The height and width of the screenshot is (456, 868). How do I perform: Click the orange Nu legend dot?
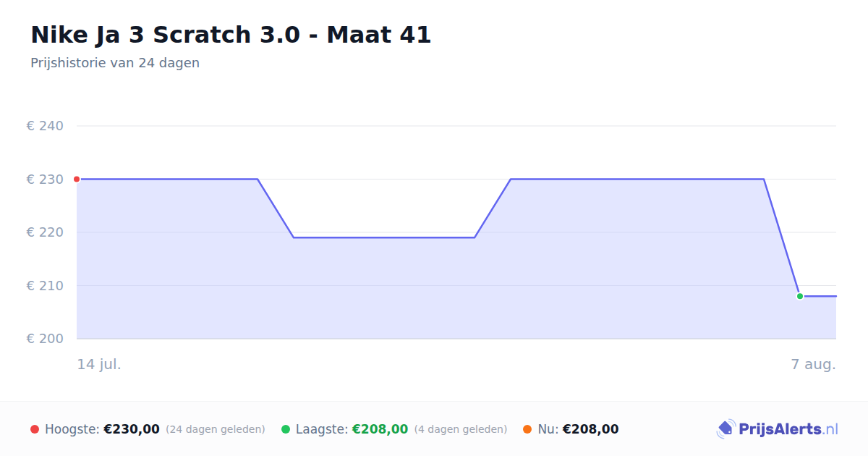527,429
